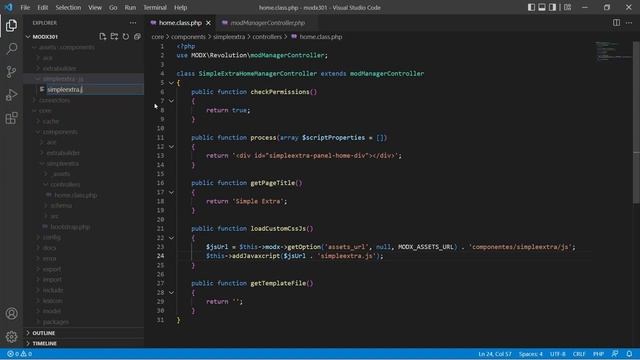Open the Search view icon
The width and height of the screenshot is (640, 360).
(x=11, y=49)
